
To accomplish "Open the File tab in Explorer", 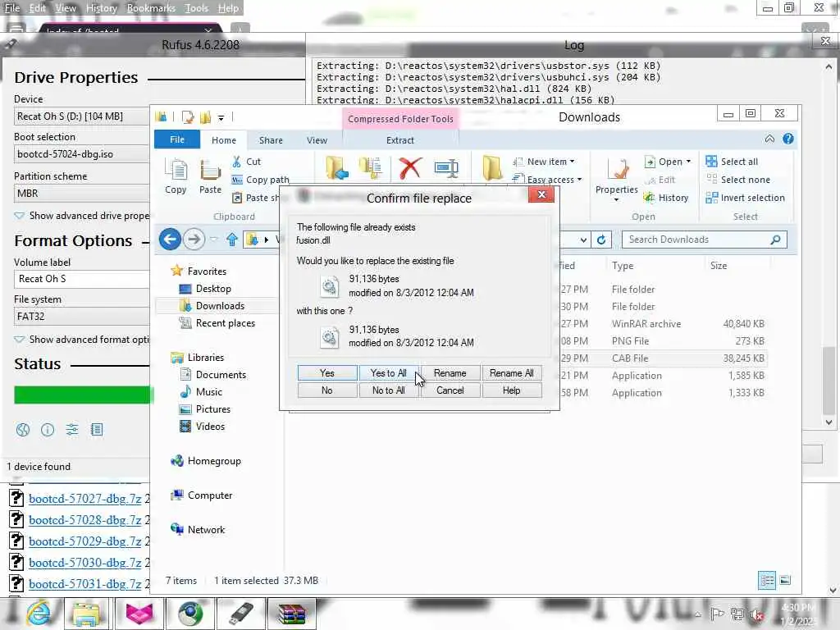I will point(177,139).
